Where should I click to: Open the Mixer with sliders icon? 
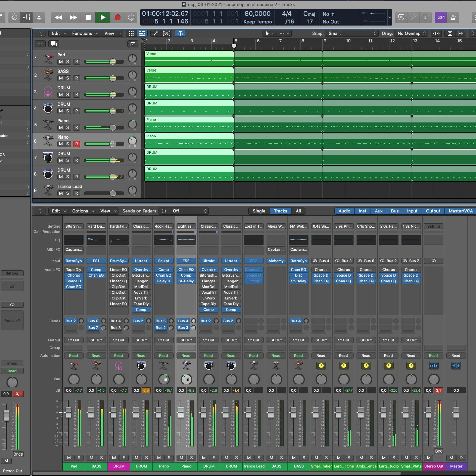point(27,17)
